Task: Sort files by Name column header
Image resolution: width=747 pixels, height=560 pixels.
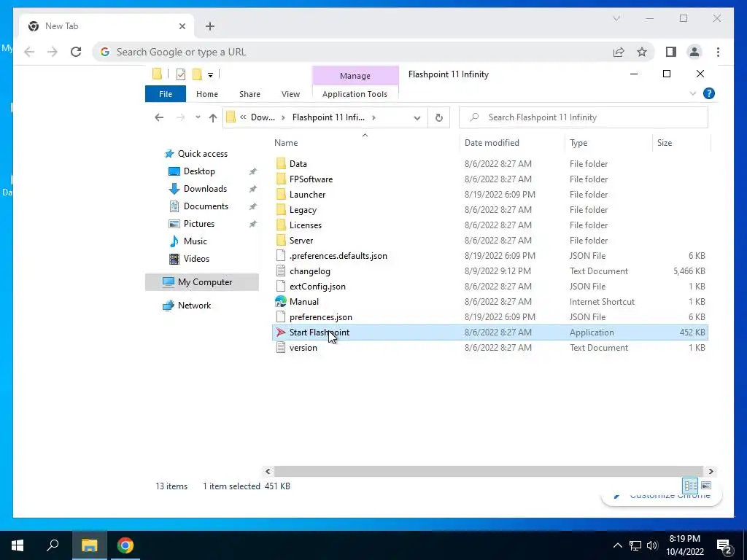Action: tap(286, 143)
